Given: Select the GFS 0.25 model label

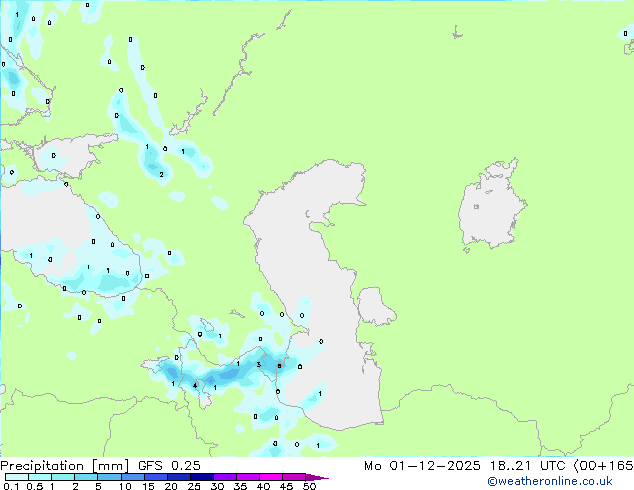Looking at the screenshot, I should click(x=169, y=466).
